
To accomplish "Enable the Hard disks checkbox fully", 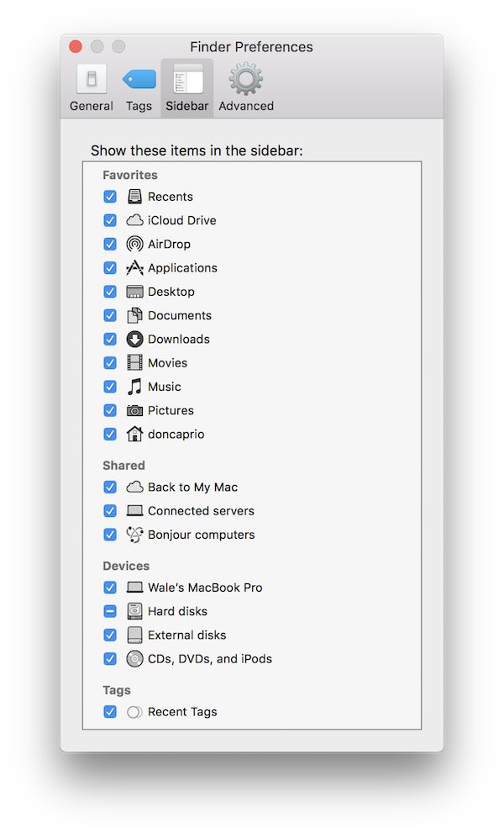I will coord(109,611).
